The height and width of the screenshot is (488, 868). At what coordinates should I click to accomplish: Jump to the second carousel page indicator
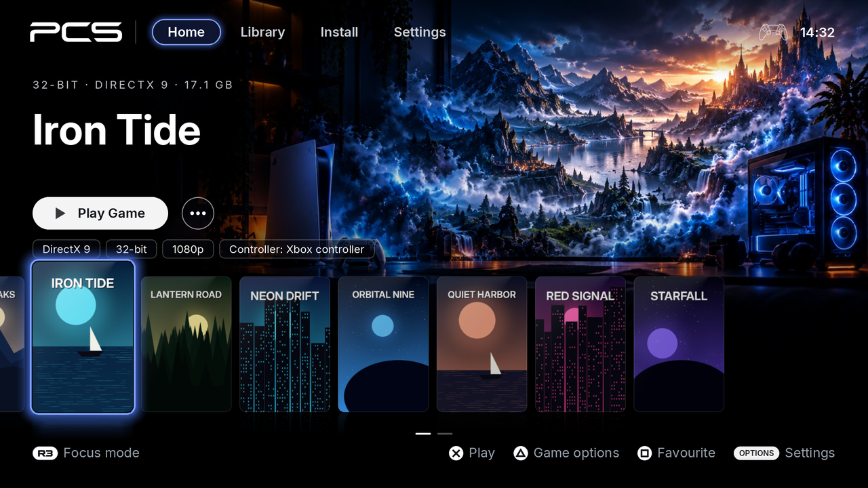coord(445,434)
